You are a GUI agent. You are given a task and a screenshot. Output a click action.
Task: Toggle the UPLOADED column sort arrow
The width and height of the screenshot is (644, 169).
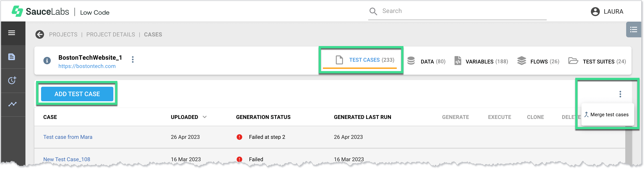204,117
